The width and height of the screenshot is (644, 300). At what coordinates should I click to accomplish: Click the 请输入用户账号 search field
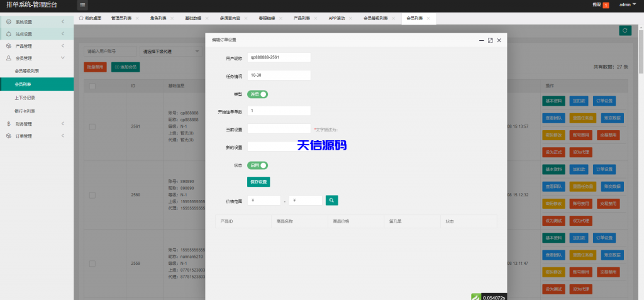click(110, 52)
